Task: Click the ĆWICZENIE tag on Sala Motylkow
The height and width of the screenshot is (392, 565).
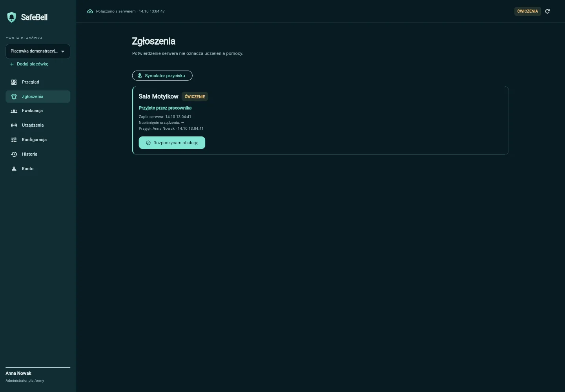Action: (195, 97)
